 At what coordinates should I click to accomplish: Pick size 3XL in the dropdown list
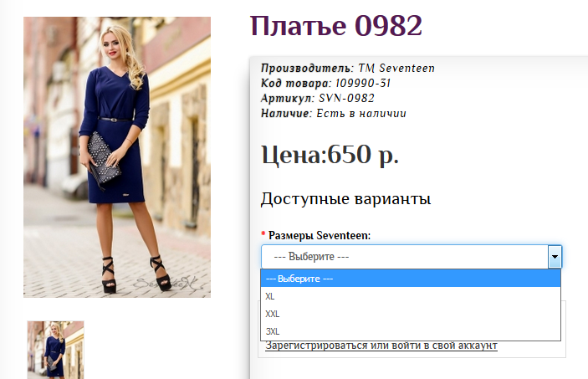272,331
